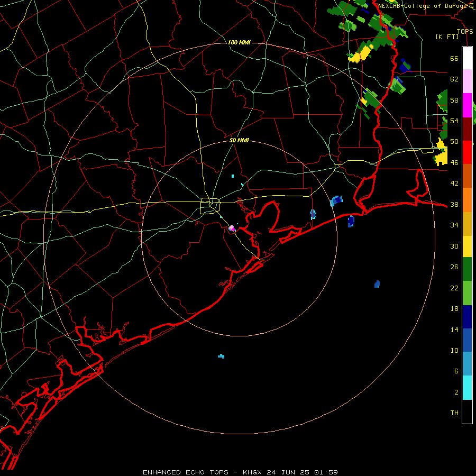Image resolution: width=476 pixels, height=476 pixels.
Task: Click the '38' legend value
Action: coord(454,205)
